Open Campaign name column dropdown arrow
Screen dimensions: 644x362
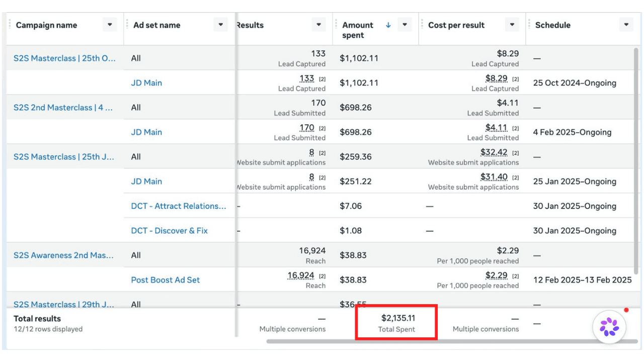pyautogui.click(x=110, y=25)
